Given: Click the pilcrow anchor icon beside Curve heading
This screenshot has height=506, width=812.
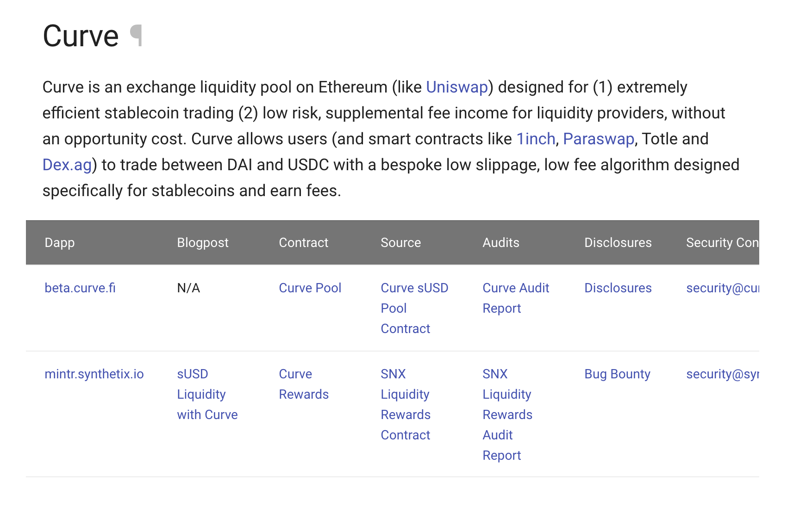Looking at the screenshot, I should click(x=137, y=36).
